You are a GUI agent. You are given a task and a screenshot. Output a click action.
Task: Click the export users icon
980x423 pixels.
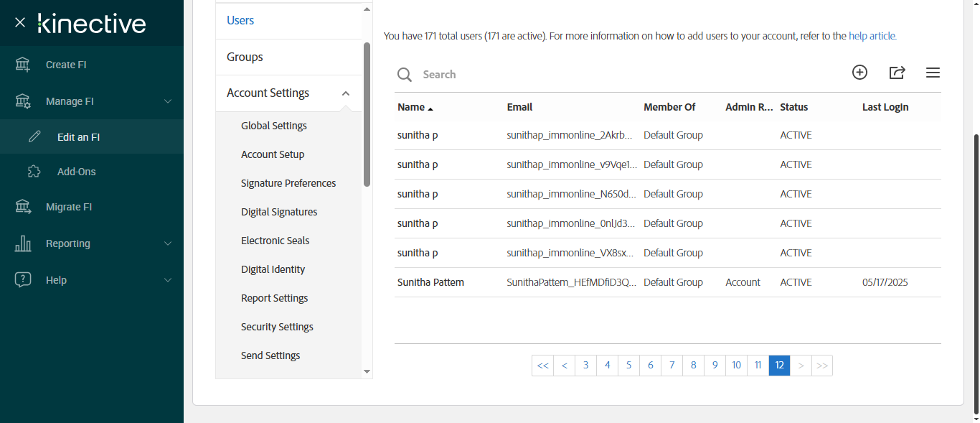[897, 72]
